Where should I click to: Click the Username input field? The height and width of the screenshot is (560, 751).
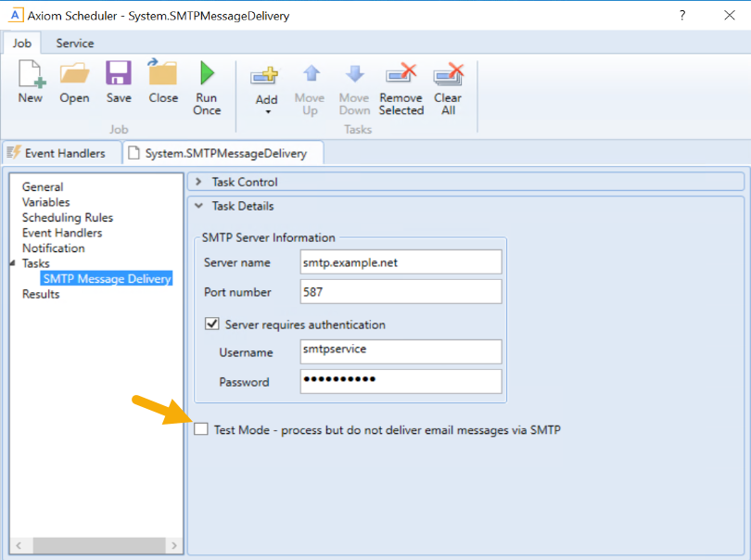tap(401, 352)
